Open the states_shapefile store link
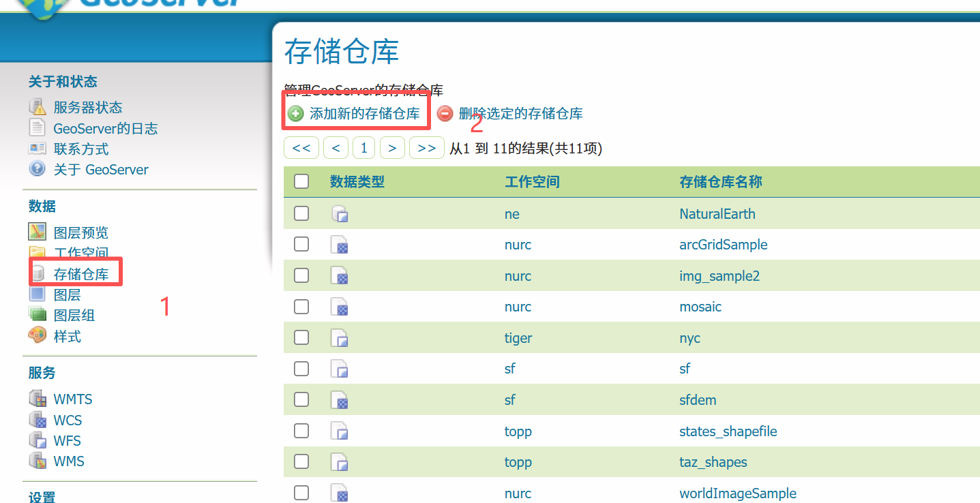 [728, 431]
